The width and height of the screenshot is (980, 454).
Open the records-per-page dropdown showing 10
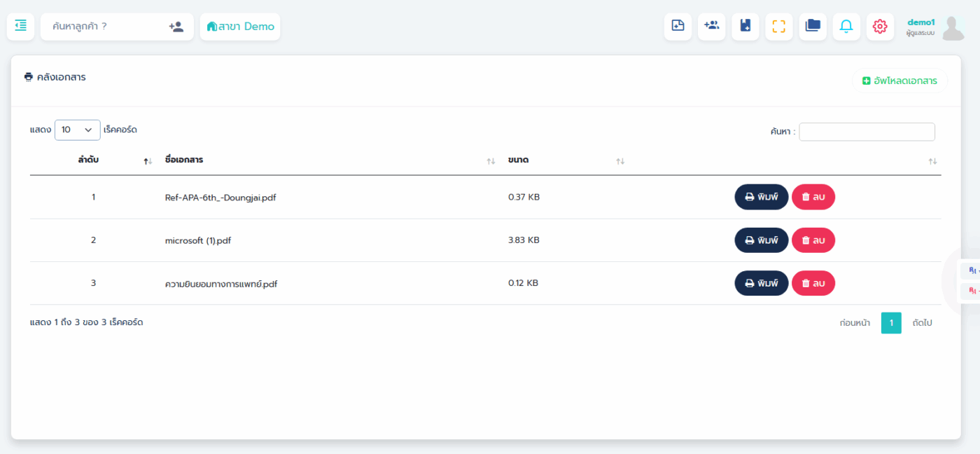[x=77, y=130]
